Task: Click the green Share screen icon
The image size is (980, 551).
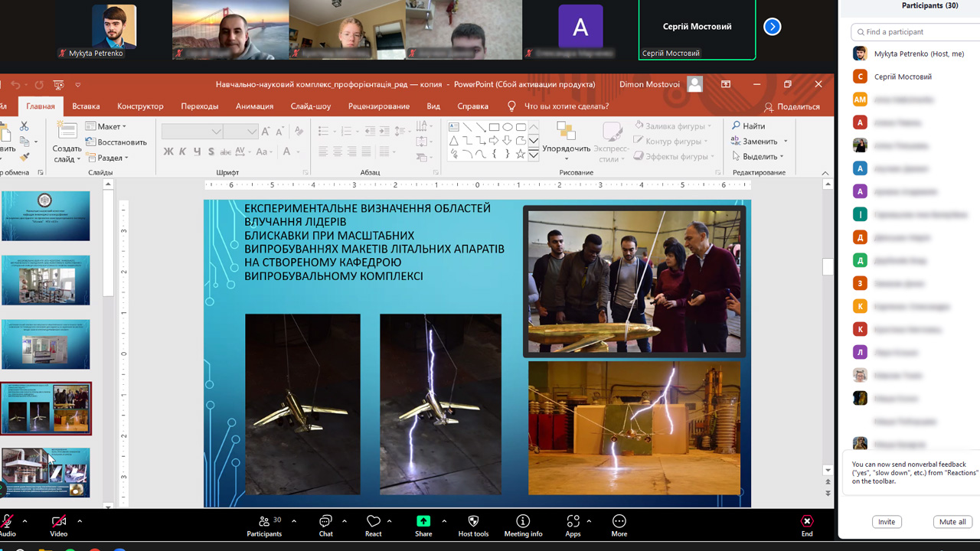Action: pyautogui.click(x=423, y=522)
